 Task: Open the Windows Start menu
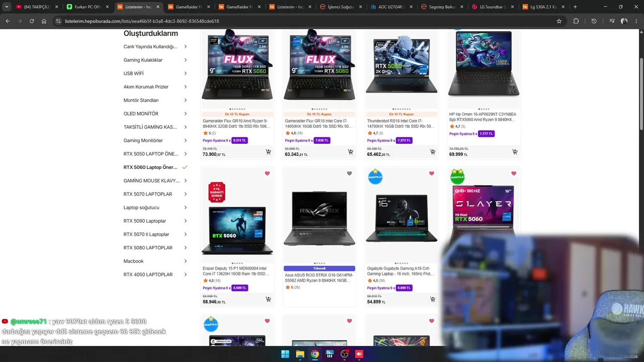click(285, 354)
